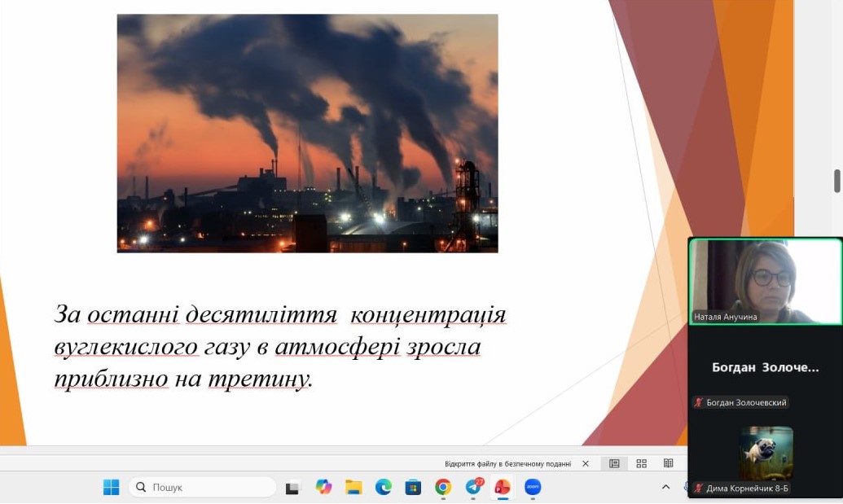This screenshot has width=843, height=504.
Task: Click the taskbar search box 'Пошук'
Action: pyautogui.click(x=202, y=487)
